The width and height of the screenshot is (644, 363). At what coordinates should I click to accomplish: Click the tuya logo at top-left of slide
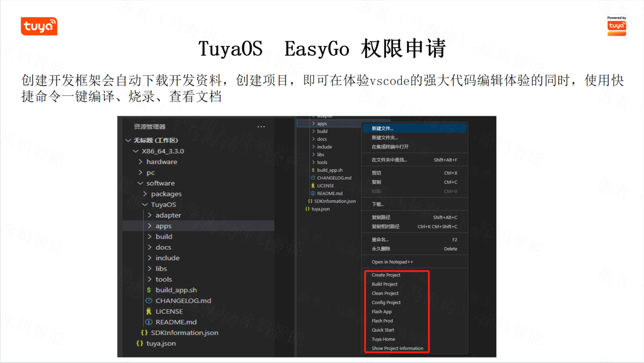click(39, 26)
